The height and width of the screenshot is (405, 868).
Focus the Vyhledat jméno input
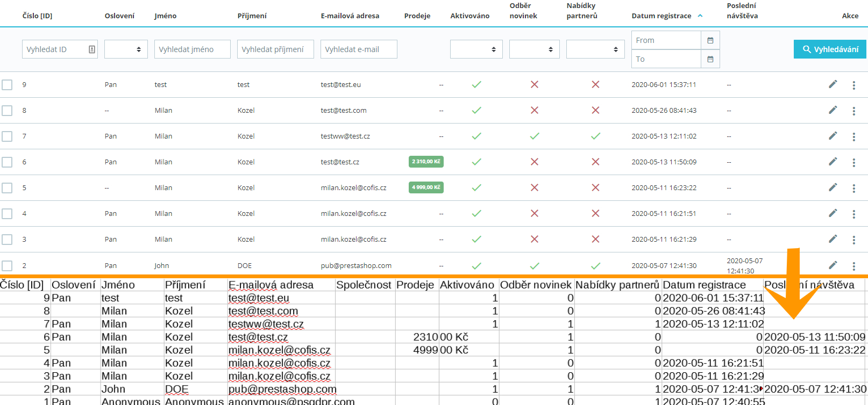(193, 49)
